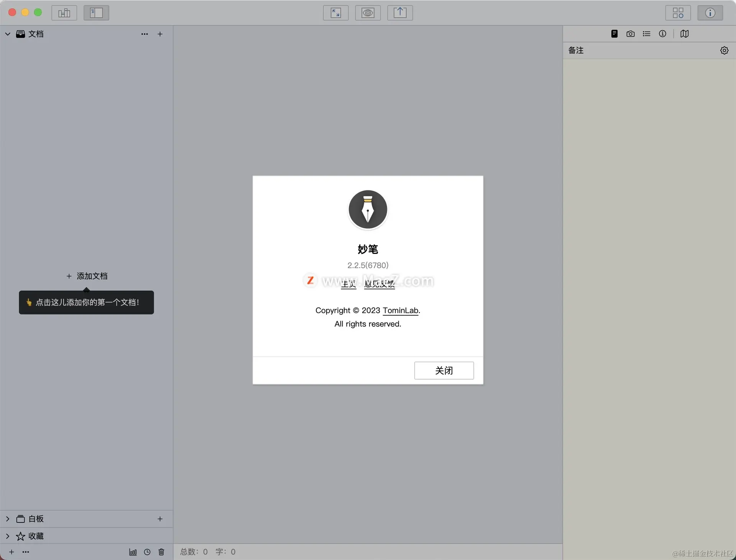Open the trash bin icon
736x560 pixels.
click(161, 552)
